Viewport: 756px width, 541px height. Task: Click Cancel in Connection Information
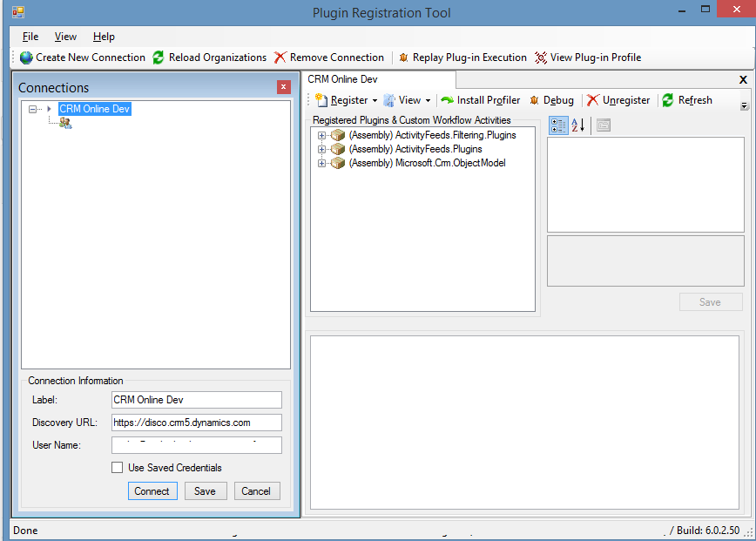(x=256, y=491)
